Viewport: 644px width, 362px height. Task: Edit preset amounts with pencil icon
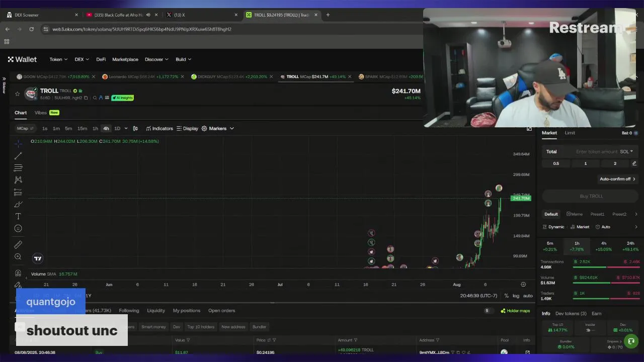(634, 163)
